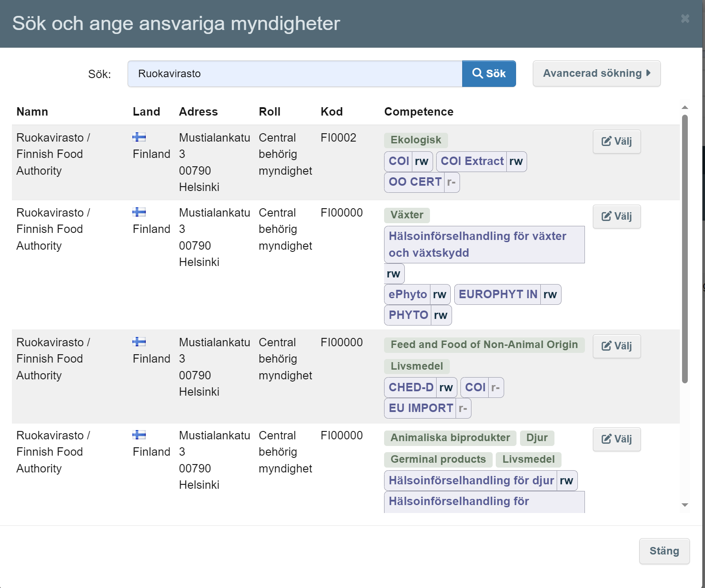This screenshot has width=705, height=588.
Task: Choose Välj for the Växter authority row
Action: tap(617, 217)
